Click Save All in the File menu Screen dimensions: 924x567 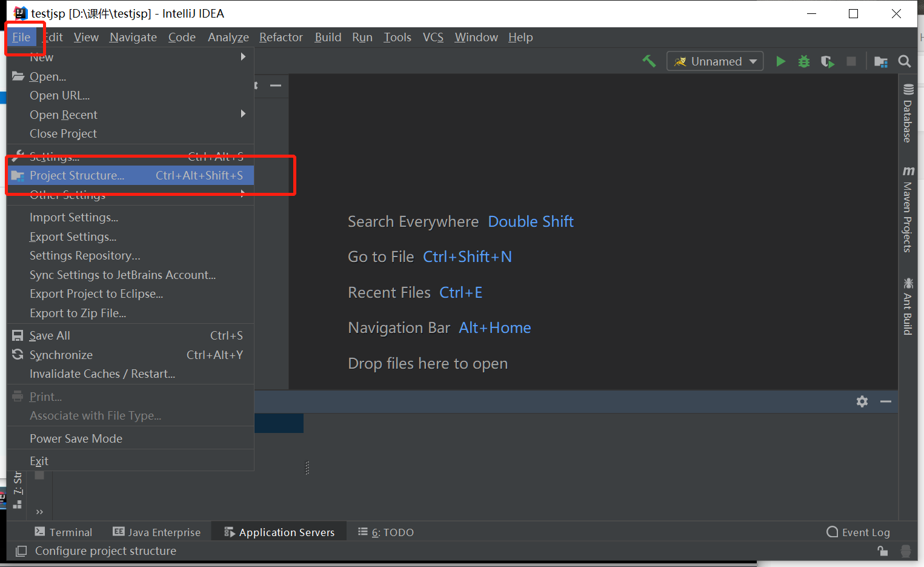pos(130,335)
